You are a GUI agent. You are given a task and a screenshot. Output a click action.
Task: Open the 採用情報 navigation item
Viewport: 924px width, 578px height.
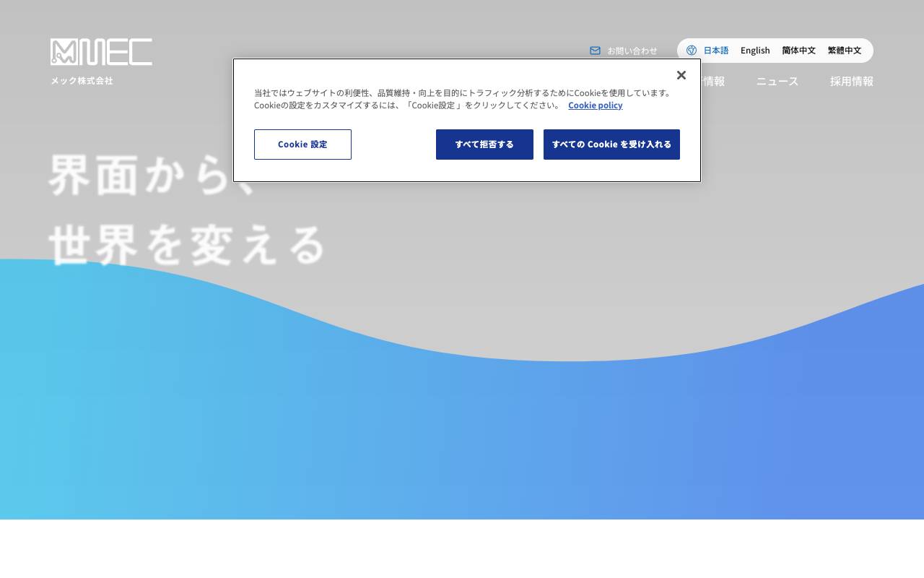pyautogui.click(x=852, y=82)
